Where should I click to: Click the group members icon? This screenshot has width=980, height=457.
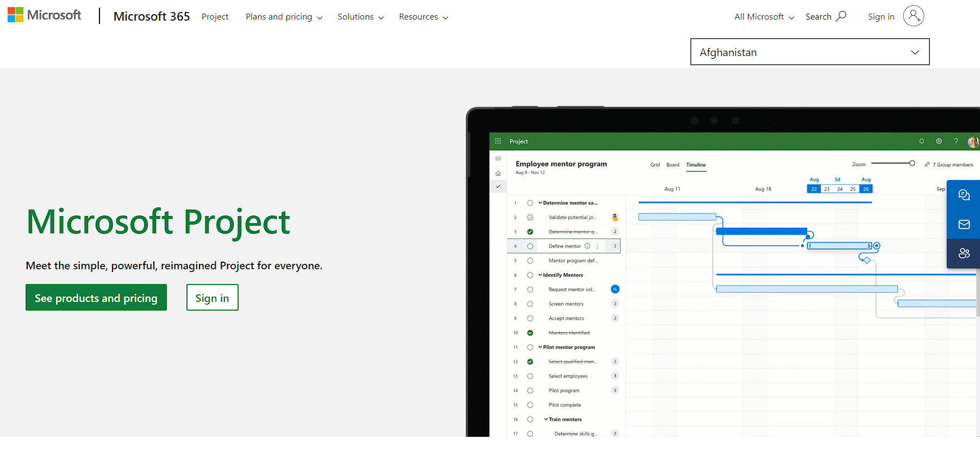click(927, 164)
